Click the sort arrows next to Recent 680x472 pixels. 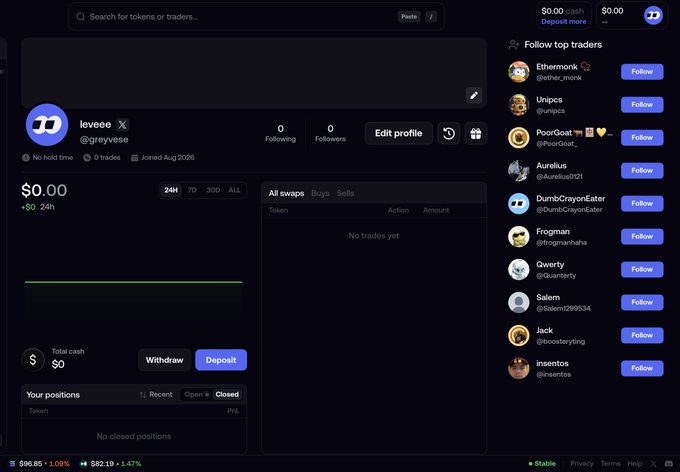pyautogui.click(x=143, y=395)
